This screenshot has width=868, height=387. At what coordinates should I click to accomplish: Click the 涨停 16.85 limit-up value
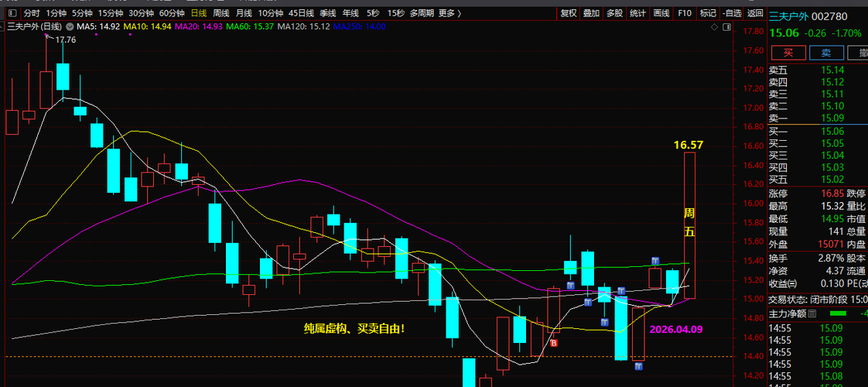(832, 193)
